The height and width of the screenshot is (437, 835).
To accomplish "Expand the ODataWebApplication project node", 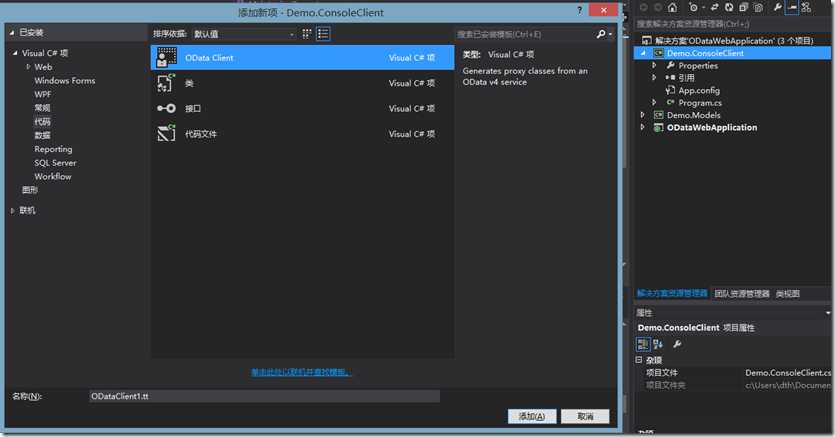I will tap(643, 127).
